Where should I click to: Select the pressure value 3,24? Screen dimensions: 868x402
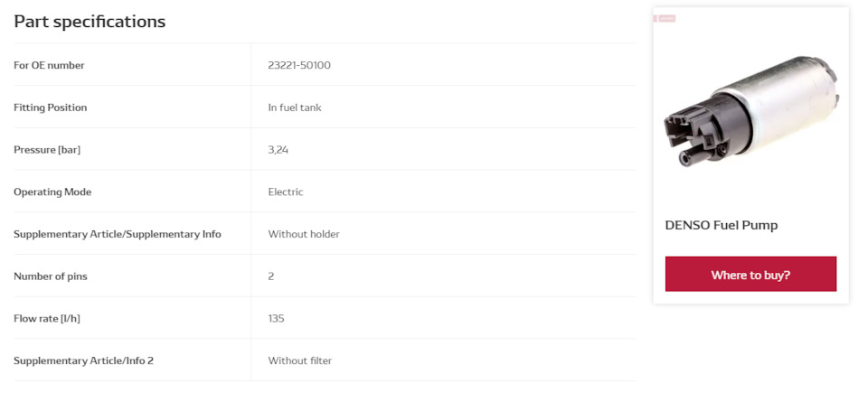pyautogui.click(x=278, y=150)
